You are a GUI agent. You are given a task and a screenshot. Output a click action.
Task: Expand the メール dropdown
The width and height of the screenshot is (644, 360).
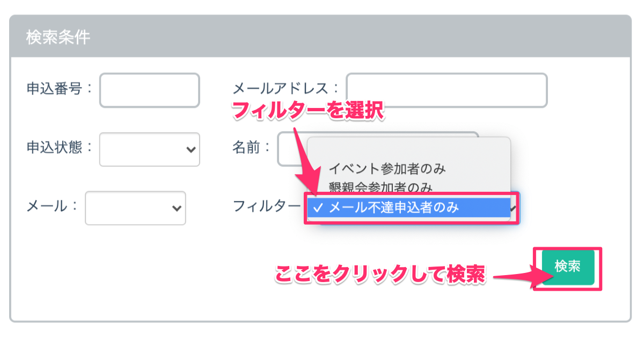pyautogui.click(x=135, y=208)
